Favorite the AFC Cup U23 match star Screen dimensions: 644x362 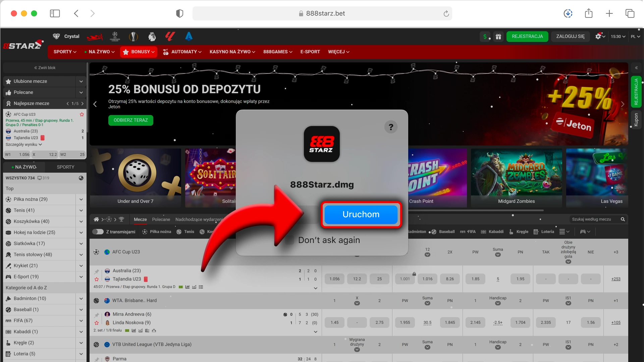(x=82, y=114)
